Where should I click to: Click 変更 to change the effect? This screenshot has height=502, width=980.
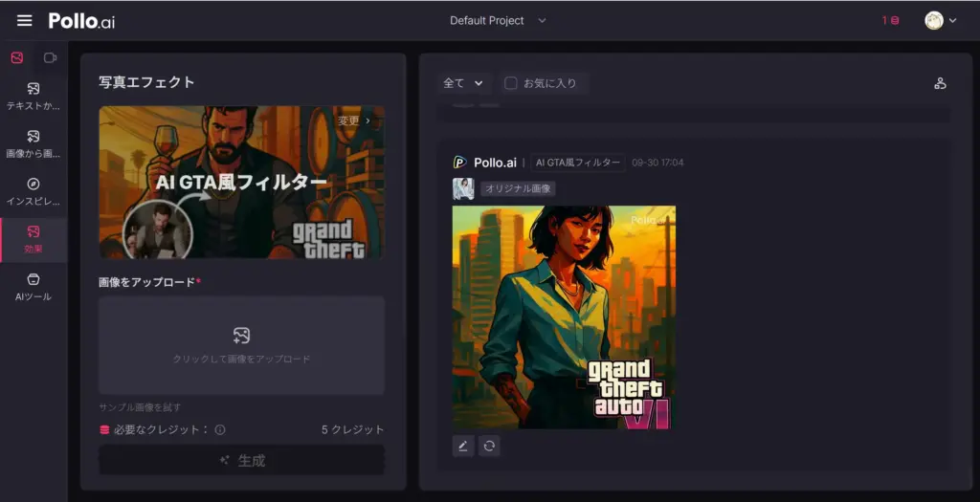pyautogui.click(x=353, y=121)
